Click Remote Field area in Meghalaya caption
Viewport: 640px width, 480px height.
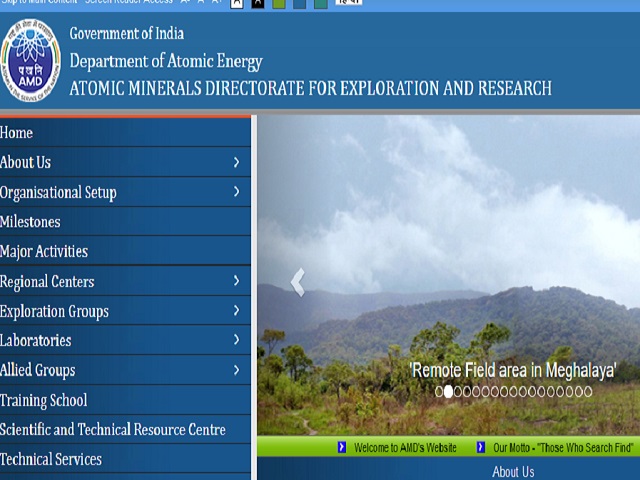(513, 371)
